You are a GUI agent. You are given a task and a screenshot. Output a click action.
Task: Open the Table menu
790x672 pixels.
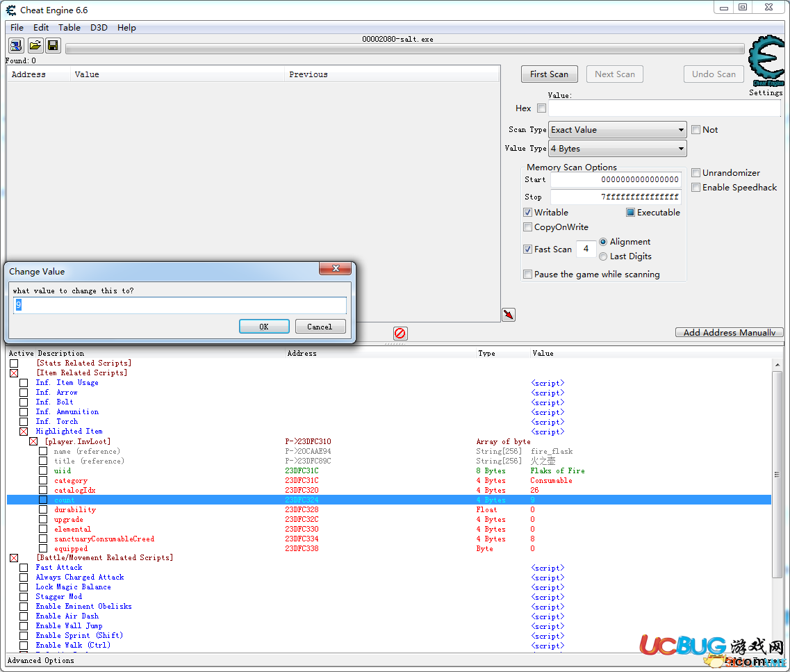69,28
